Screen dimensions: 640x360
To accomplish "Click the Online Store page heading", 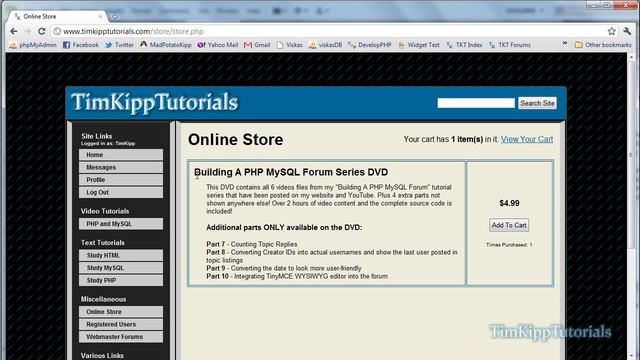I will click(236, 140).
